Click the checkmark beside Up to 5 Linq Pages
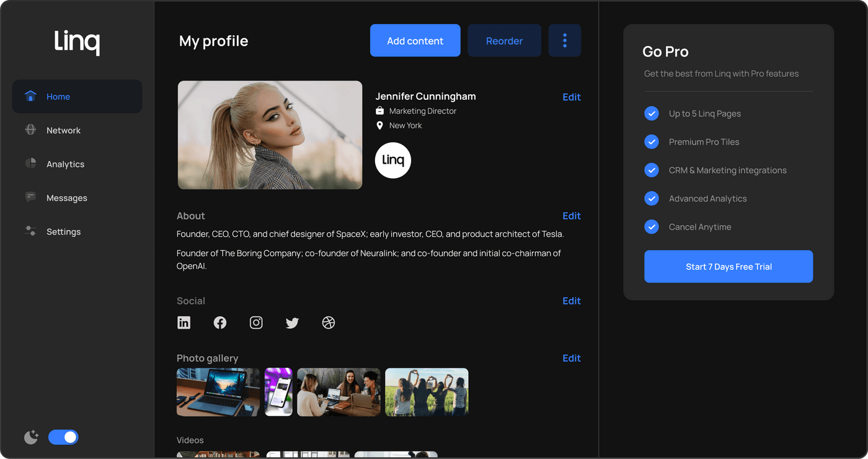868x459 pixels. (x=652, y=114)
